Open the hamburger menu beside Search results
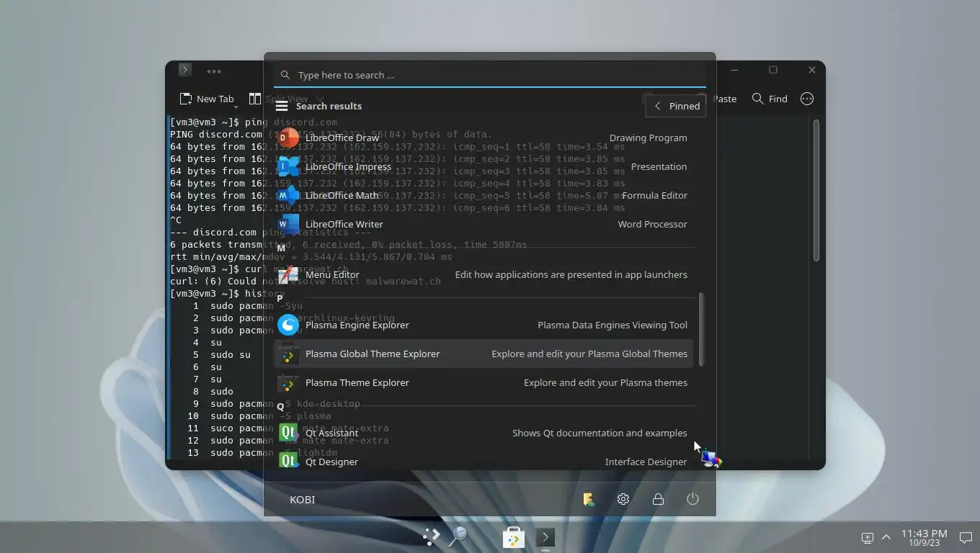Viewport: 980px width, 553px height. 282,106
